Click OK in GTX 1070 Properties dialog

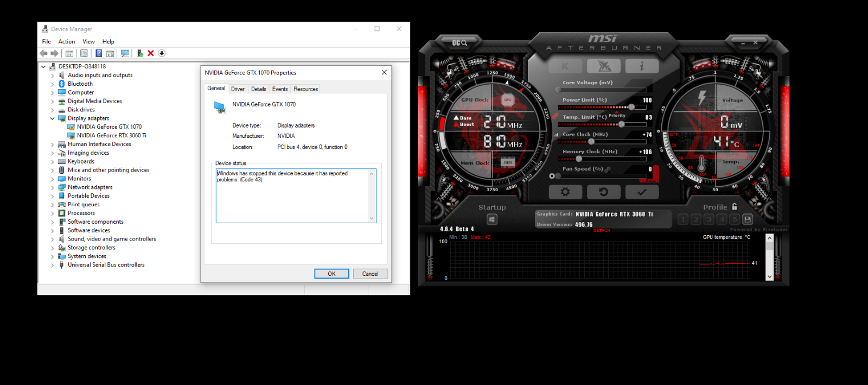331,274
